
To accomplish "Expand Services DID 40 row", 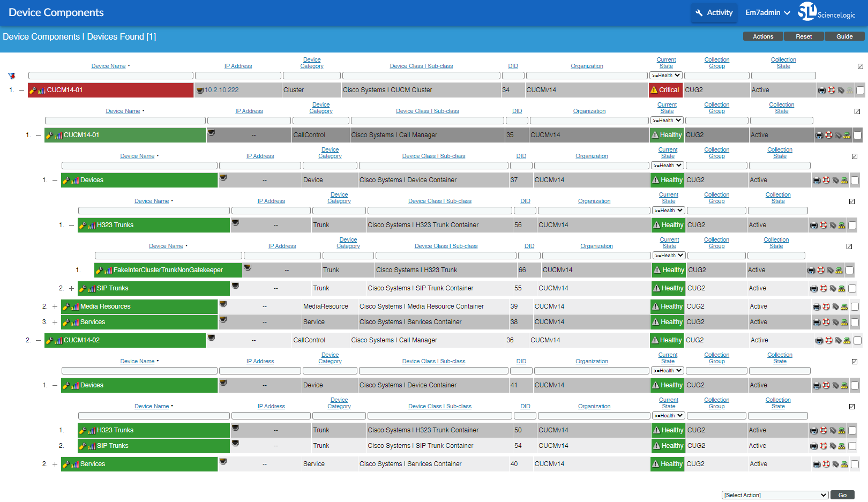I will (x=55, y=464).
